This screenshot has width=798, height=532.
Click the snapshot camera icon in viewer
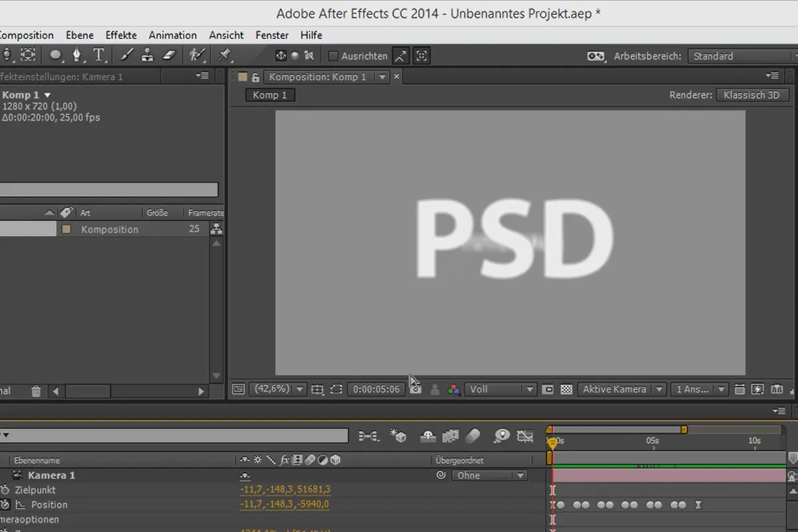pos(416,390)
